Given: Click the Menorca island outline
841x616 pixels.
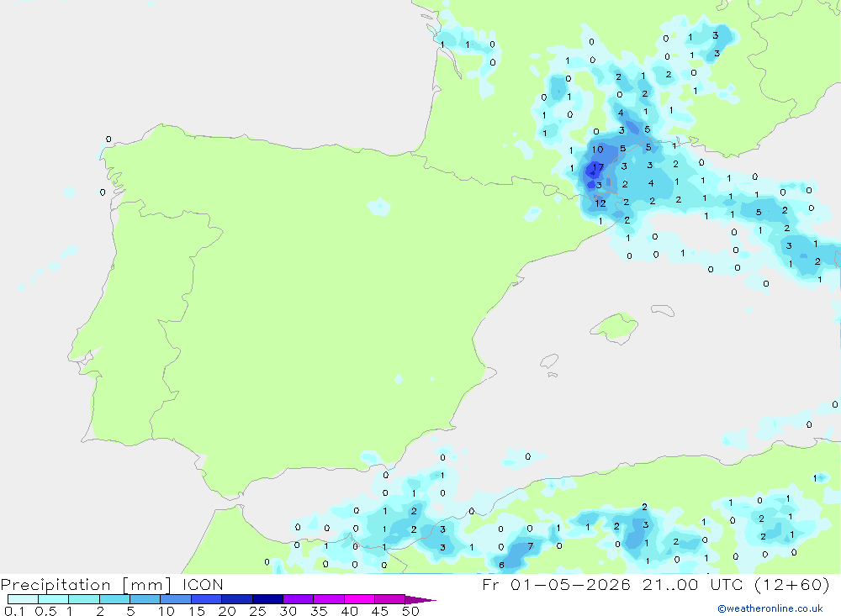Looking at the screenshot, I should (x=663, y=310).
